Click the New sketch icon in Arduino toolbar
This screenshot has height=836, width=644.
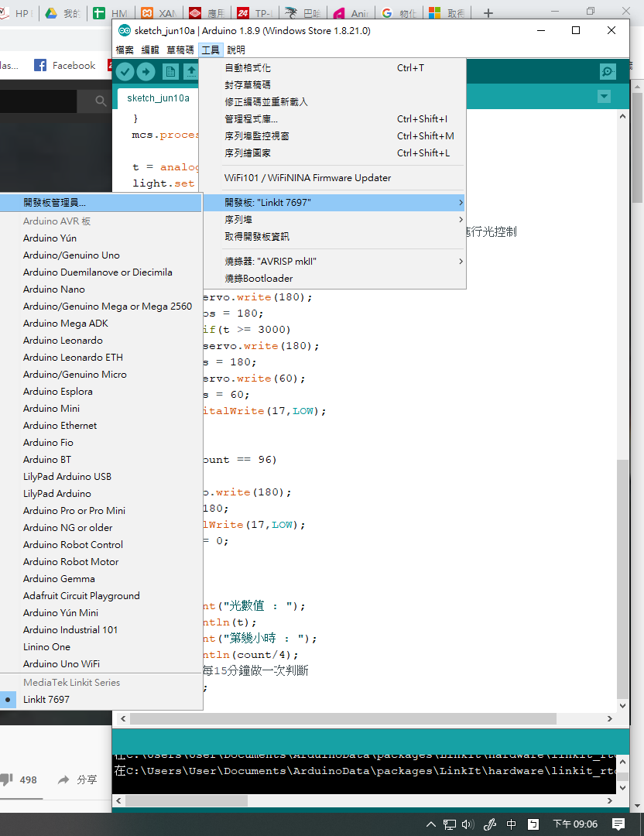pos(170,71)
